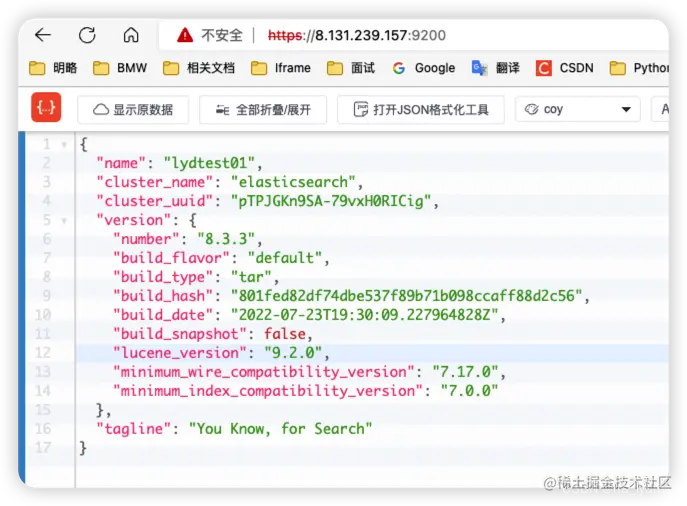Open the 面试 bookmark folder
687x506 pixels.
(351, 68)
